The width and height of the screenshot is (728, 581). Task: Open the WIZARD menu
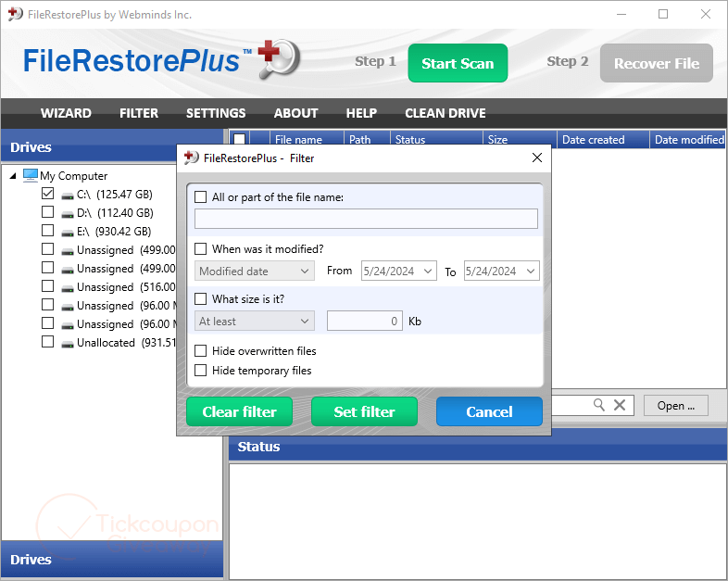coord(66,113)
